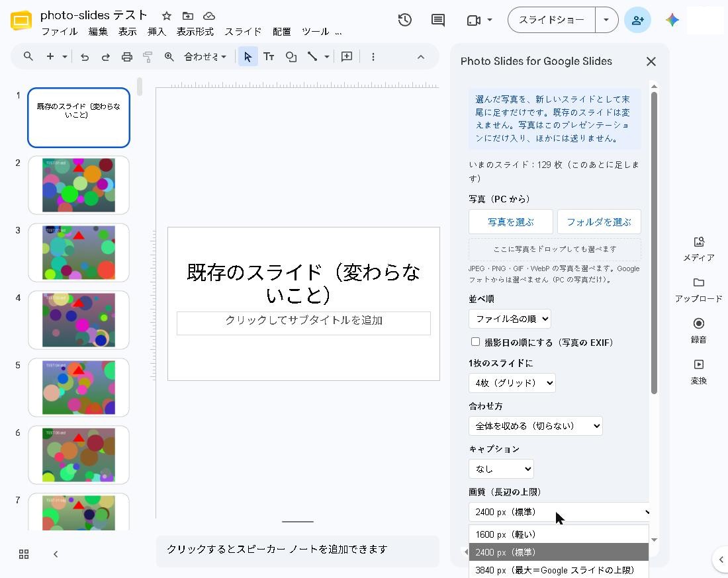This screenshot has width=728, height=578.
Task: Collapse the filmstrip with left chevron
Action: click(56, 554)
